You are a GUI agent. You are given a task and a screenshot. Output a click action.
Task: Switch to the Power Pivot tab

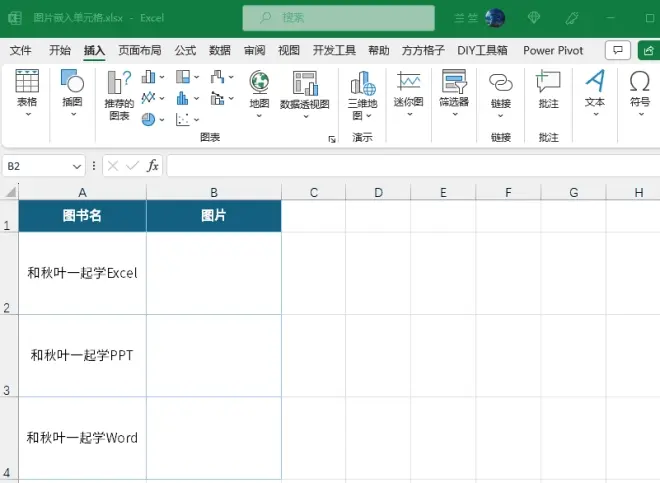pos(553,51)
